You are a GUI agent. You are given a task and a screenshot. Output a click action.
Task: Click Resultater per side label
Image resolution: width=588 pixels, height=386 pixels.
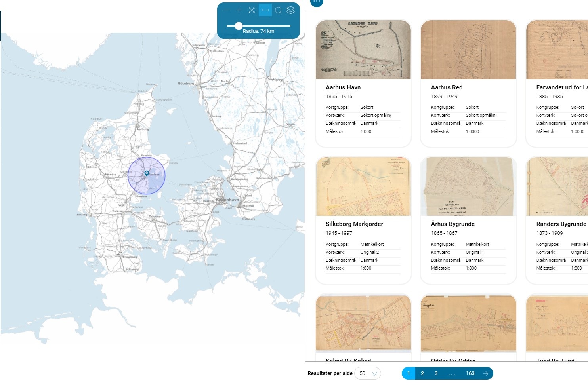(330, 373)
